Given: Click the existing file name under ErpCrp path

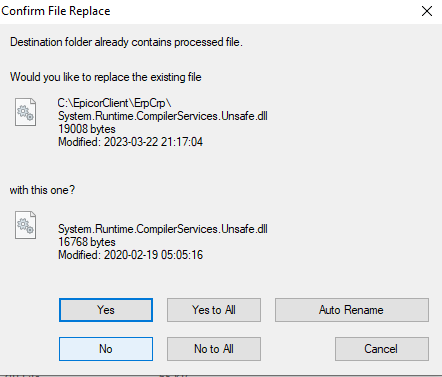Looking at the screenshot, I should point(163,116).
